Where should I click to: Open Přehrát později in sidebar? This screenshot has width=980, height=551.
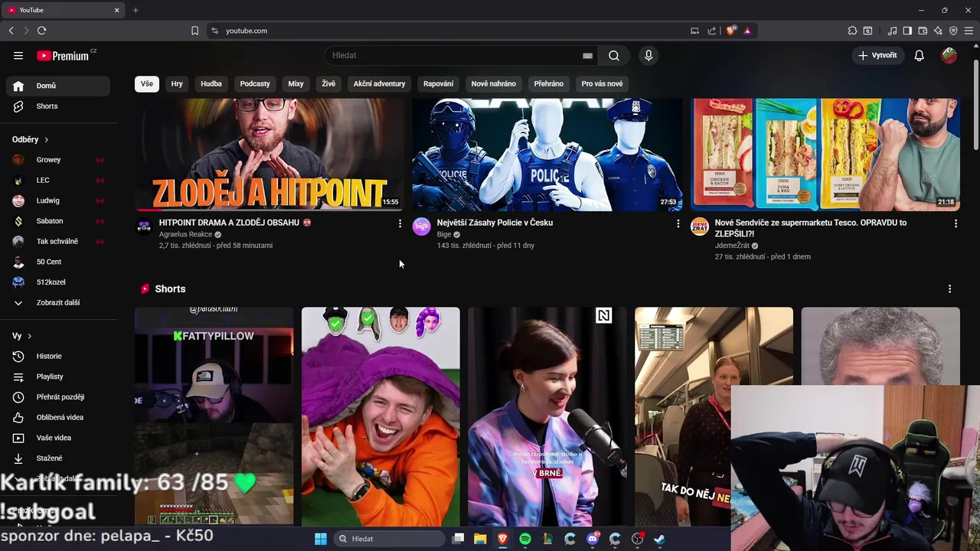[x=58, y=397]
